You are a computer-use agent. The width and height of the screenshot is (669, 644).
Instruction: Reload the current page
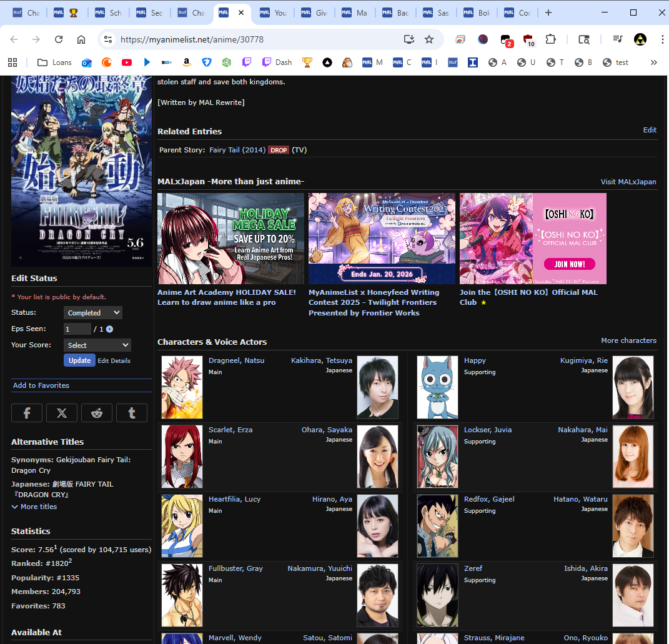(59, 40)
